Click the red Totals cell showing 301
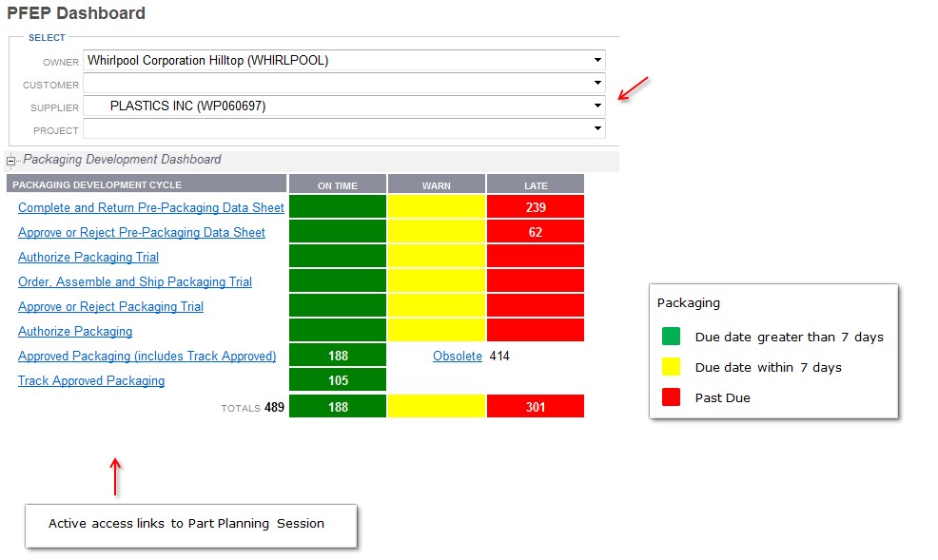The image size is (938, 560). [535, 407]
